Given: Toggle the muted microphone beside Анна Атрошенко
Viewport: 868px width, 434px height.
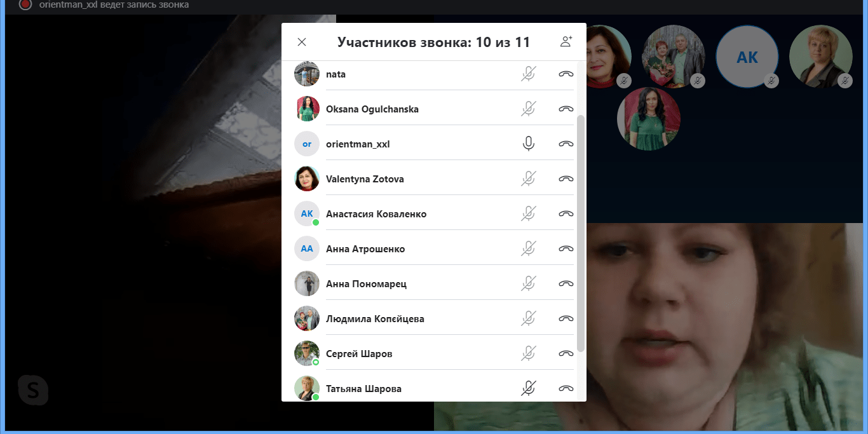Looking at the screenshot, I should point(529,248).
